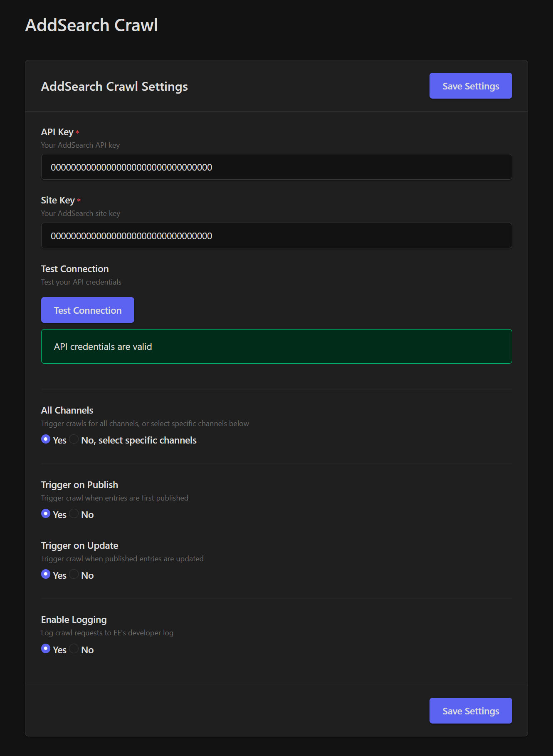553x756 pixels.
Task: Focus the Site Key input field
Action: pos(276,235)
